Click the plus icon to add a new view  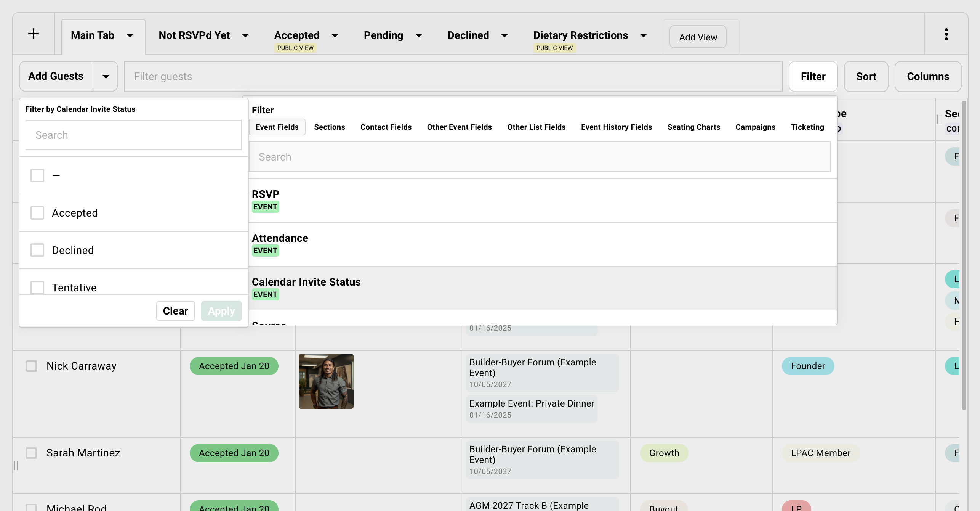click(34, 34)
